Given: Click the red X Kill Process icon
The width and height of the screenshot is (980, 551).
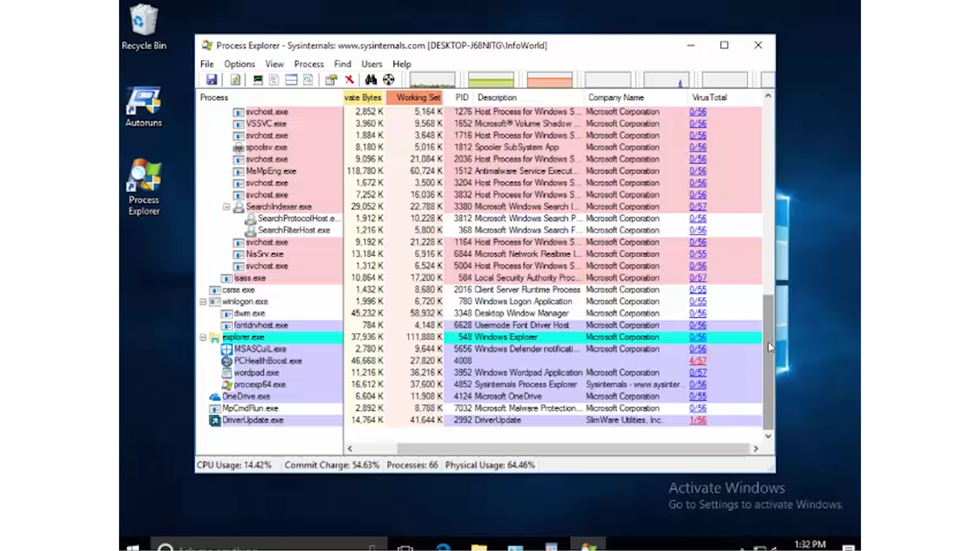Looking at the screenshot, I should click(349, 80).
